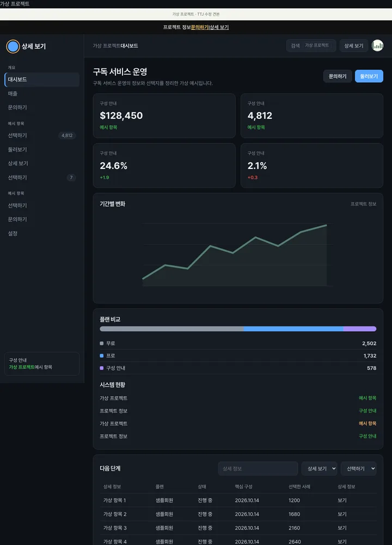Click the 구독 서비스 운영 page heading

(120, 71)
